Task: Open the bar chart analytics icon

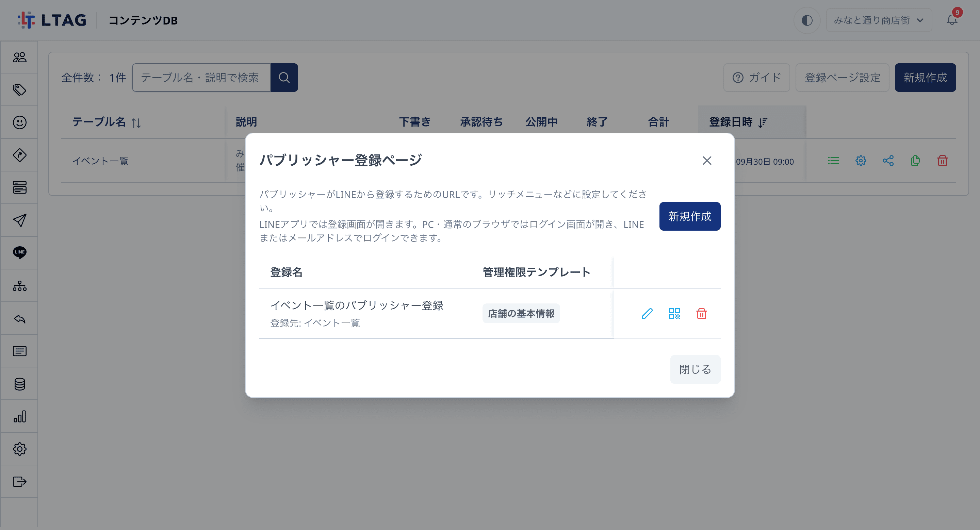Action: point(19,416)
